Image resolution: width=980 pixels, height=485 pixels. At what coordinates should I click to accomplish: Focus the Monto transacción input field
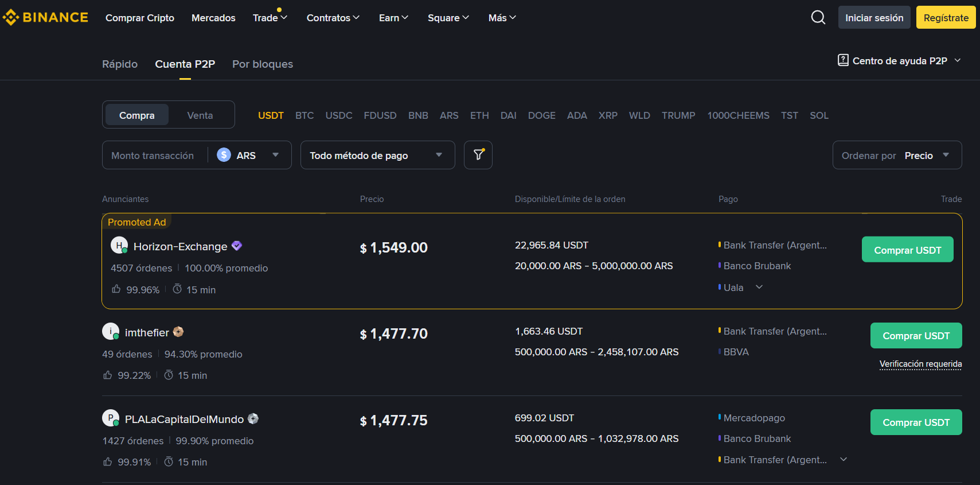click(x=154, y=156)
